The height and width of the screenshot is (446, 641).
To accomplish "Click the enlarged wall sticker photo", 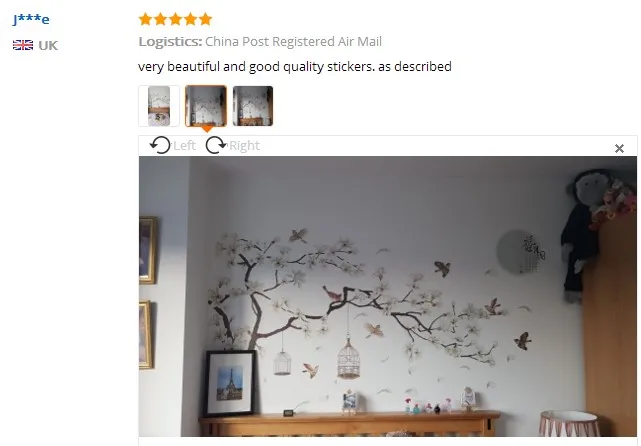I will (388, 296).
